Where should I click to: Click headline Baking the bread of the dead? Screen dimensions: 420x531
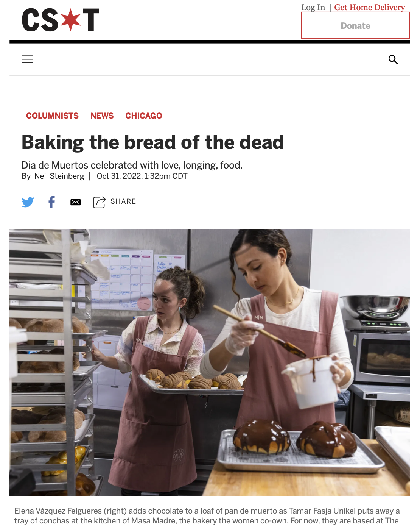[152, 142]
